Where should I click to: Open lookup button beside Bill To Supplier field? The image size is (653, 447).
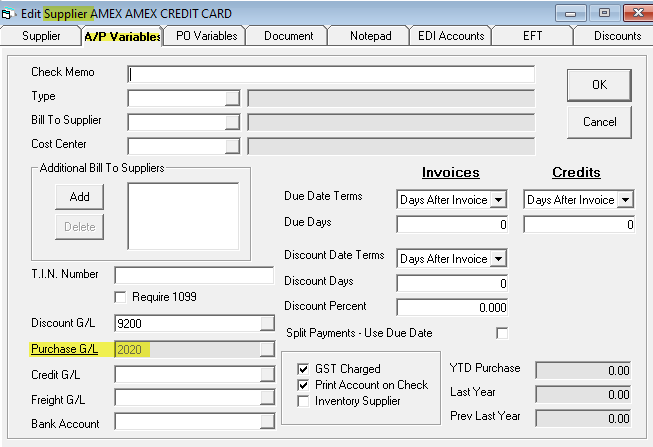pos(232,122)
